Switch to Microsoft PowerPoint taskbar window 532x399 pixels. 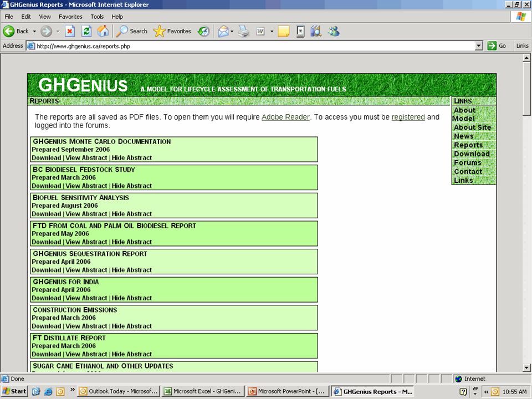(288, 392)
